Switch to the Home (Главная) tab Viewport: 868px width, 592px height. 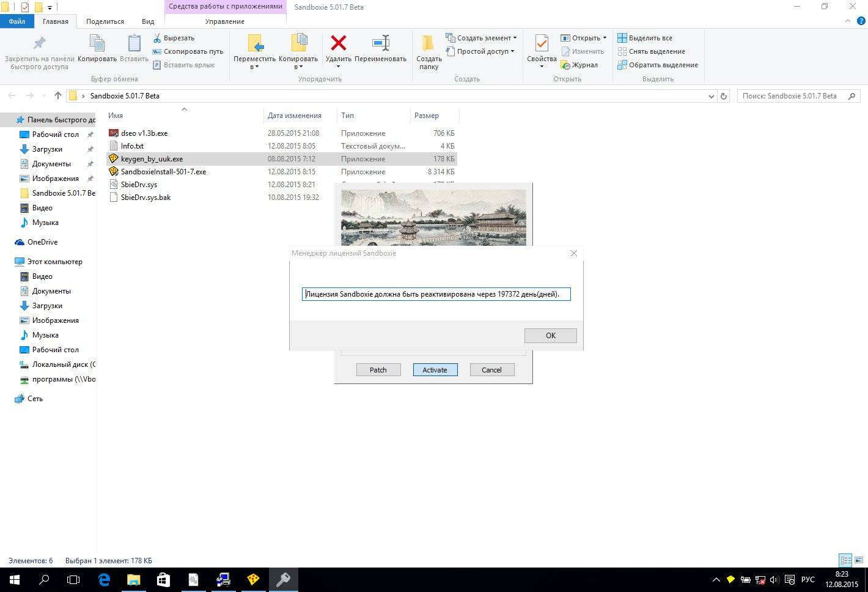55,21
